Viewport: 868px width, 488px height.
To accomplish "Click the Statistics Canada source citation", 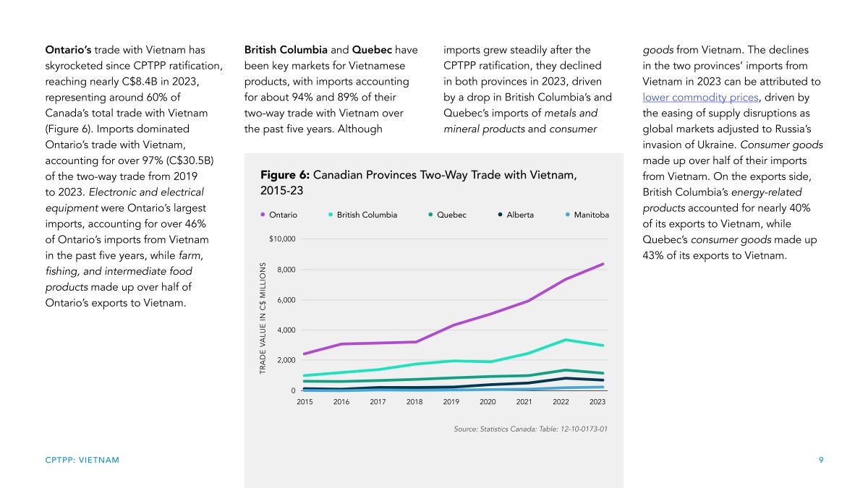I will coord(530,429).
